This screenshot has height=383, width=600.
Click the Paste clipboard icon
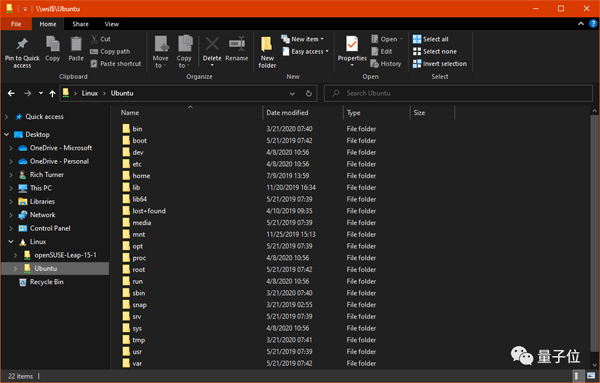[76, 44]
